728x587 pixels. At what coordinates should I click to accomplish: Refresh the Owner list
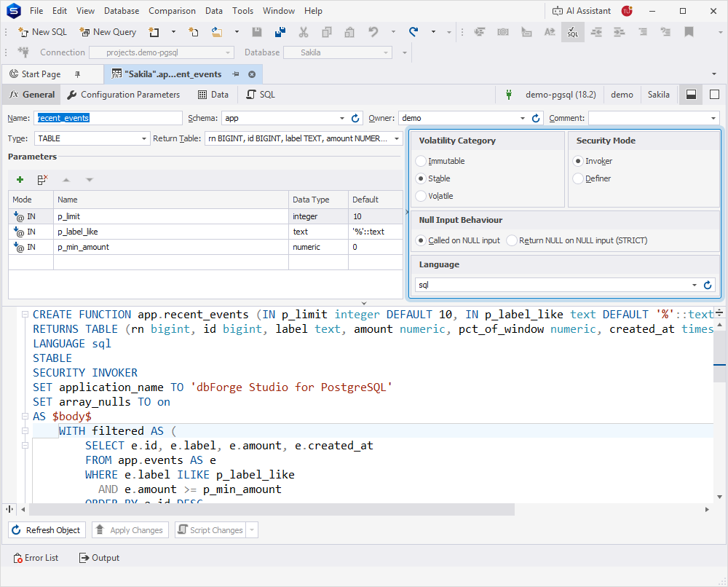(x=536, y=119)
